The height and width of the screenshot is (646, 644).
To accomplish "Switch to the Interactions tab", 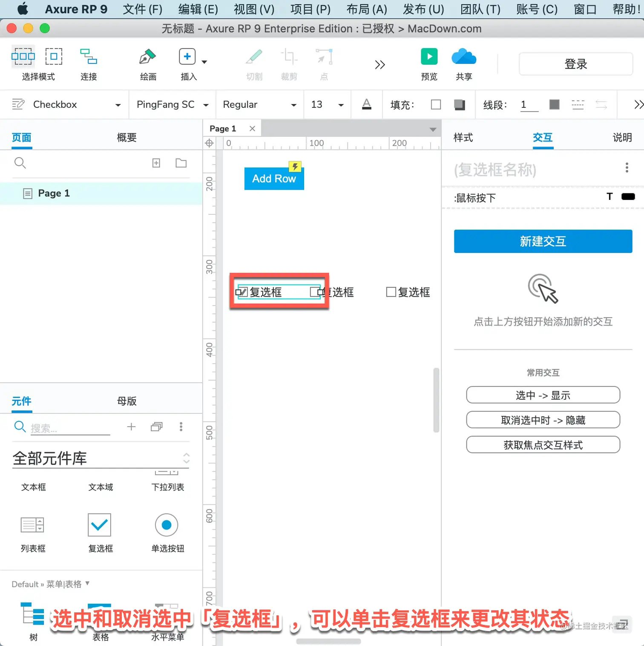I will click(543, 138).
